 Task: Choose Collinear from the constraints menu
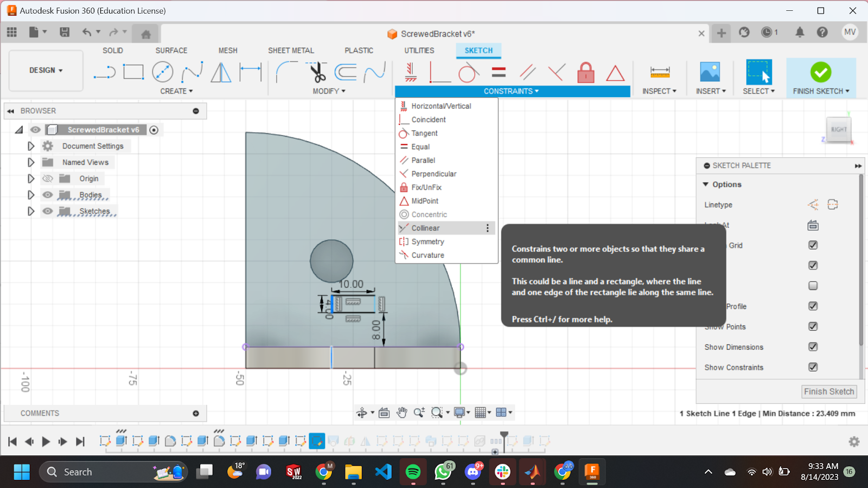click(446, 228)
